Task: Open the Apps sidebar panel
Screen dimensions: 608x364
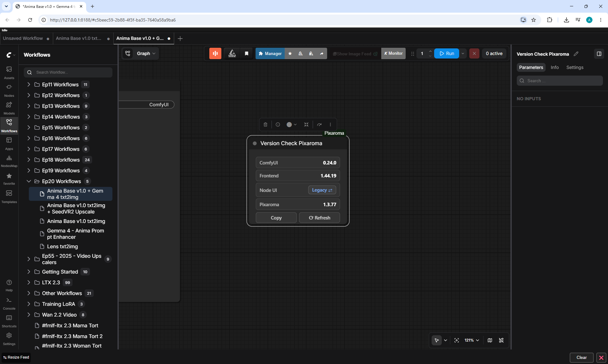Action: (x=9, y=144)
